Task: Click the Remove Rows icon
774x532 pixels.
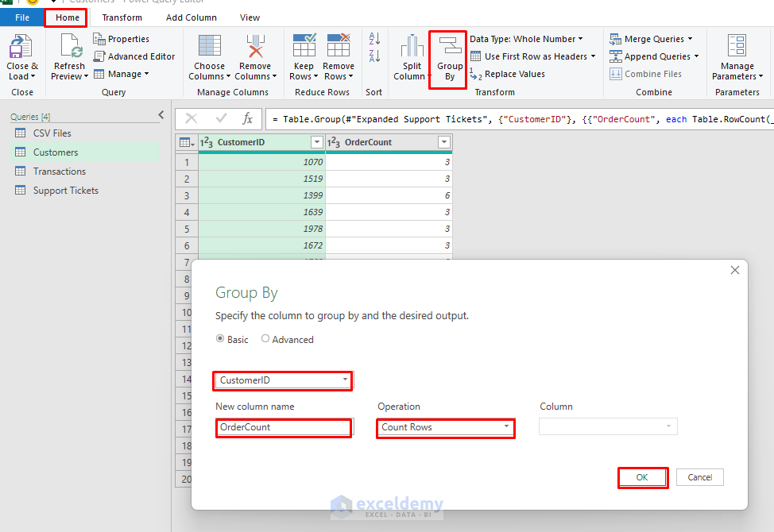Action: [339, 45]
